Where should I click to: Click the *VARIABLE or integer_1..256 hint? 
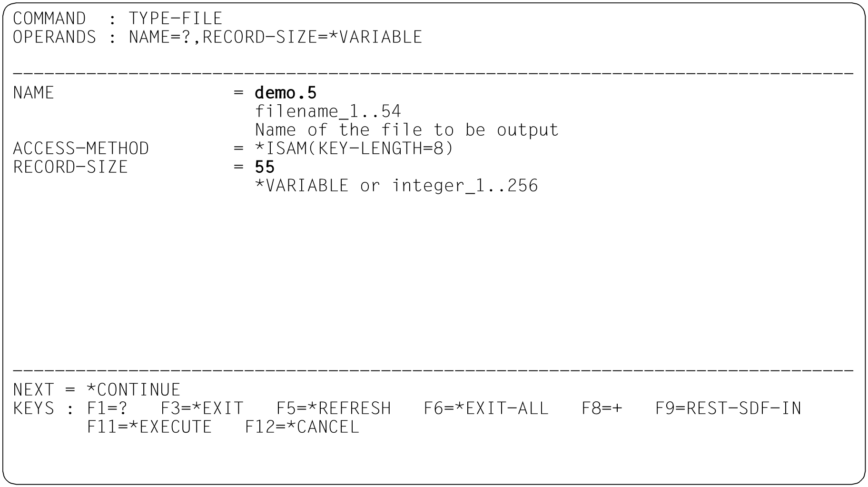coord(396,186)
